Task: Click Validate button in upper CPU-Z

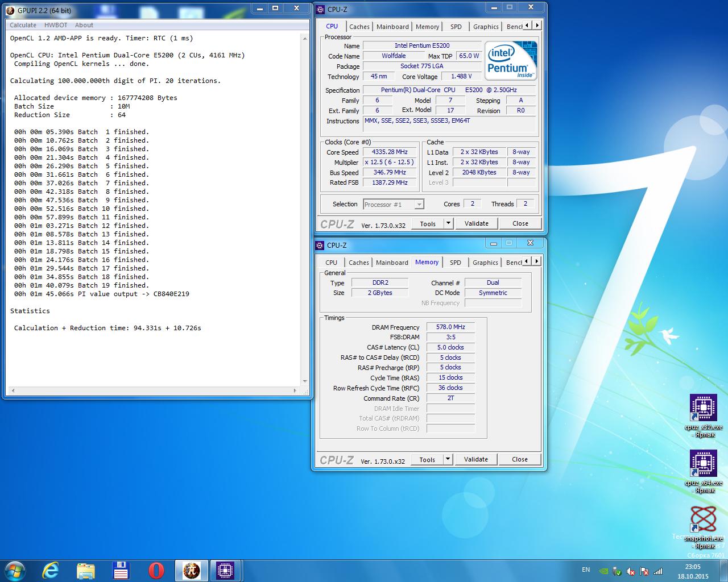Action: pyautogui.click(x=477, y=223)
